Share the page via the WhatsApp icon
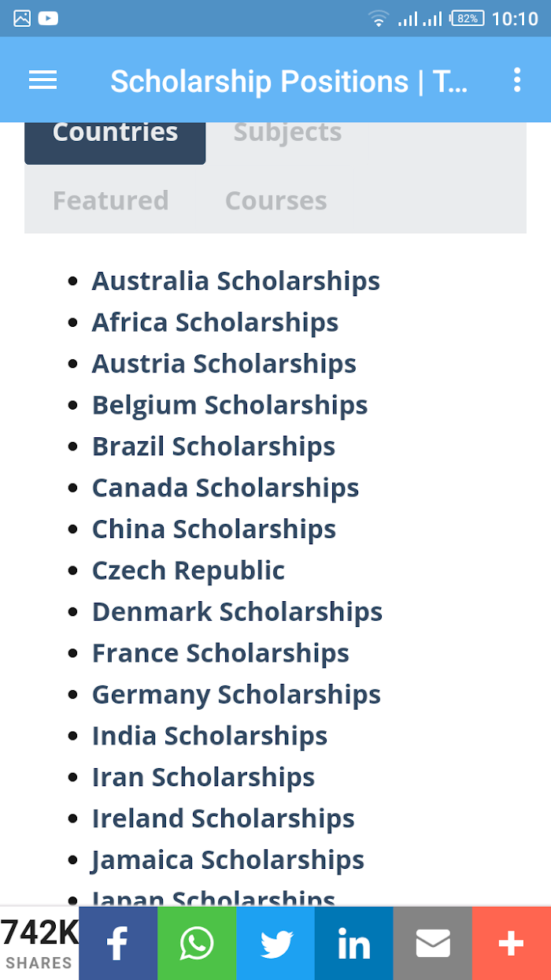 point(197,943)
